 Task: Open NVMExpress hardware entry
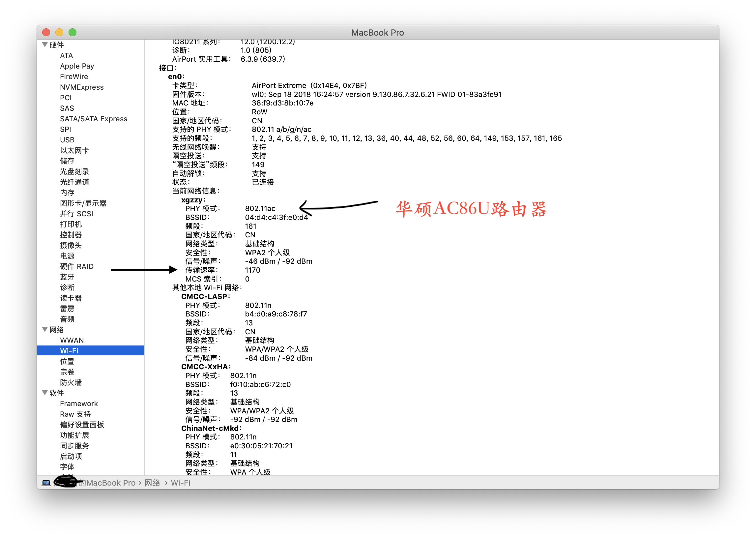click(82, 87)
